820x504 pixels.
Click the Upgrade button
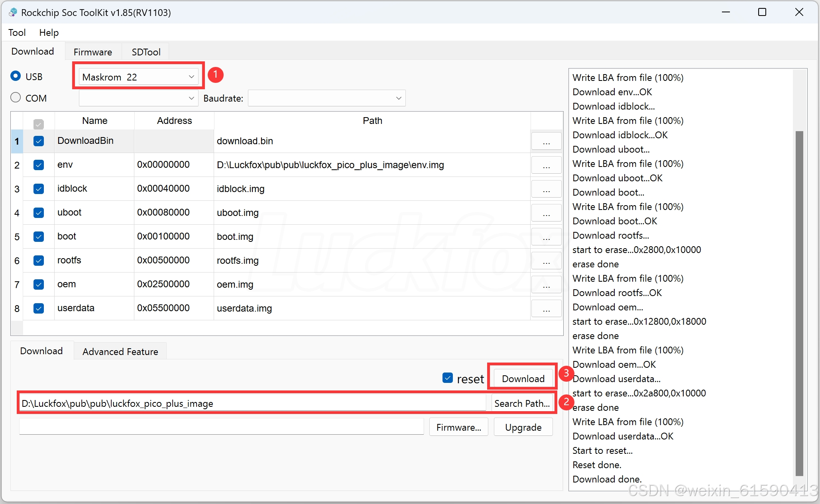(x=523, y=428)
